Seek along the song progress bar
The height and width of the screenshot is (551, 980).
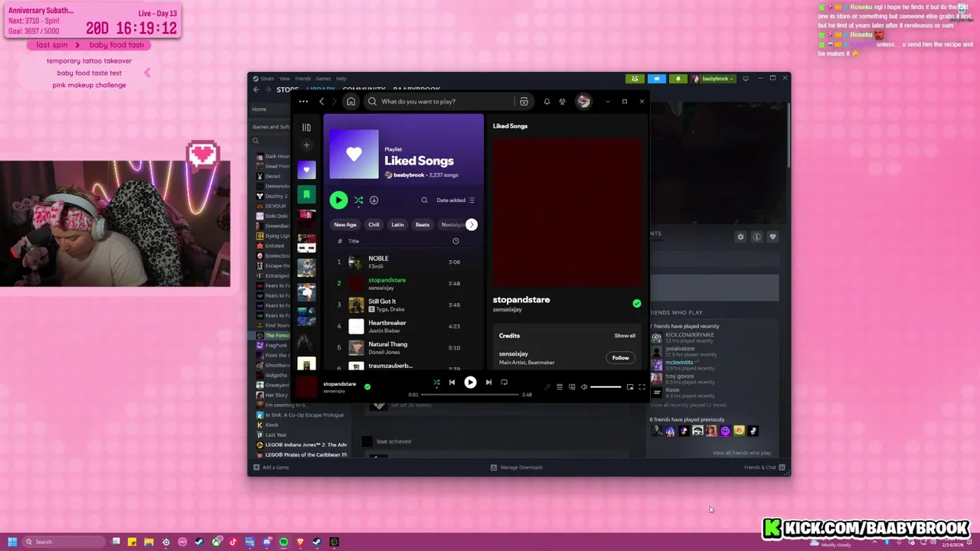pos(470,394)
